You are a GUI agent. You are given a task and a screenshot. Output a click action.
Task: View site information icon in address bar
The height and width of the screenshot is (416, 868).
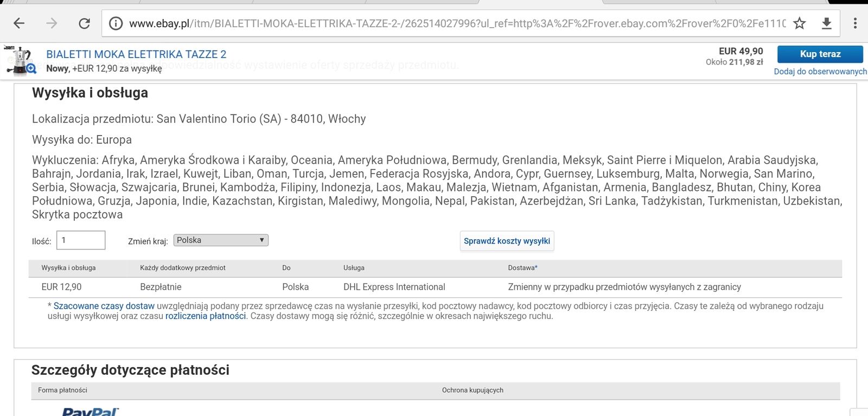coord(116,23)
